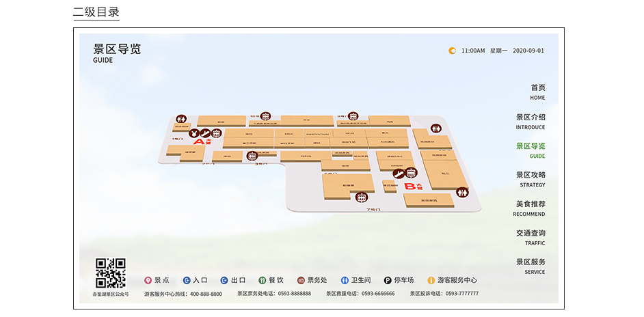Select the 景区导览 GUIDE menu item

coord(531,150)
